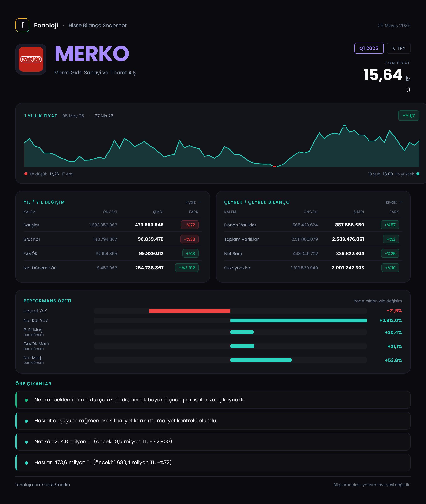Click the 'PERFORMANS ÖZETI' heading
Screen dimensions: 426x504
(x=48, y=301)
